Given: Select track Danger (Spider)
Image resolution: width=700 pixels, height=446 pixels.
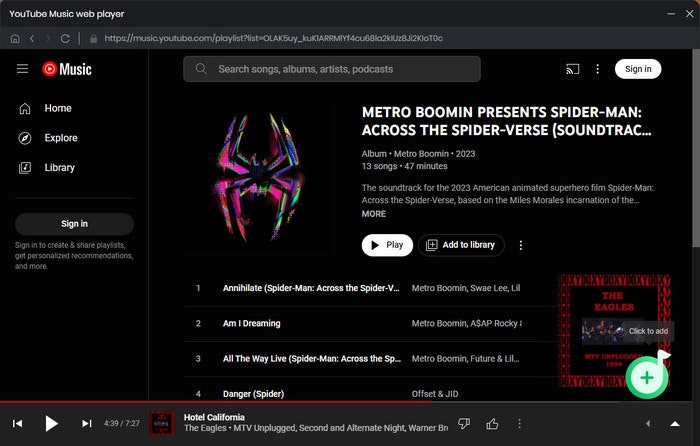Looking at the screenshot, I should (253, 394).
